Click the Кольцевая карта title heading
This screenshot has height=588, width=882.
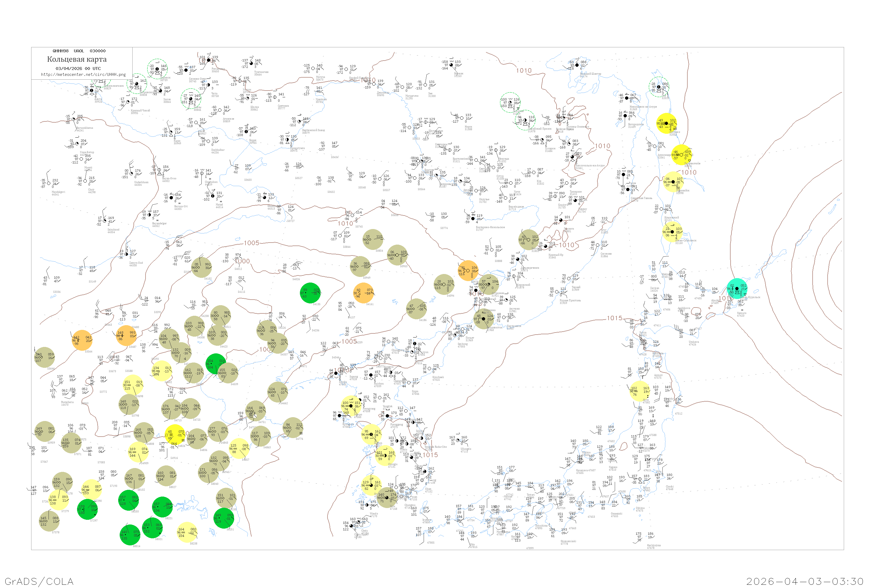tap(77, 59)
